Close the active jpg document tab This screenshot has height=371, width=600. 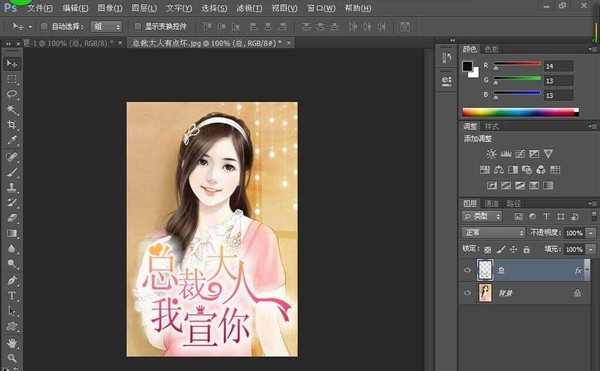coord(289,43)
